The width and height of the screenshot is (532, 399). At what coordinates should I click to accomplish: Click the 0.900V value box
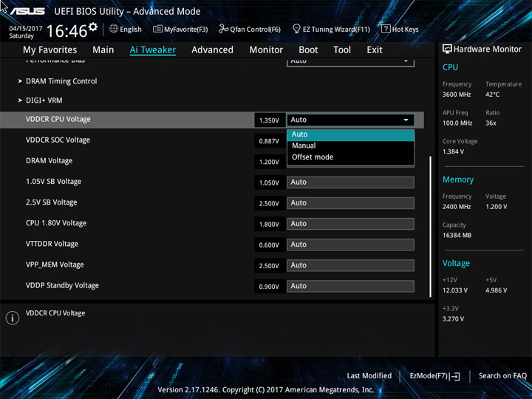coord(270,287)
